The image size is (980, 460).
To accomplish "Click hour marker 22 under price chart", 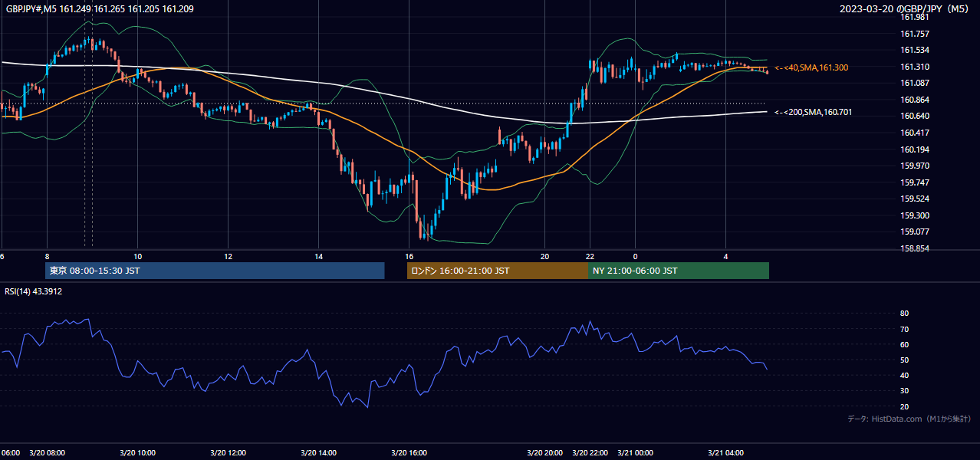I will click(590, 256).
